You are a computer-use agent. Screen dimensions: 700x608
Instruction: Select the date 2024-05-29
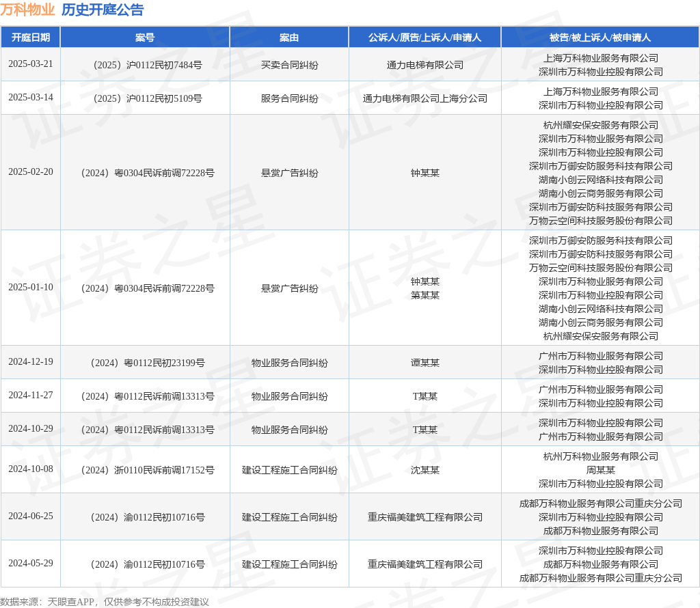(x=30, y=564)
